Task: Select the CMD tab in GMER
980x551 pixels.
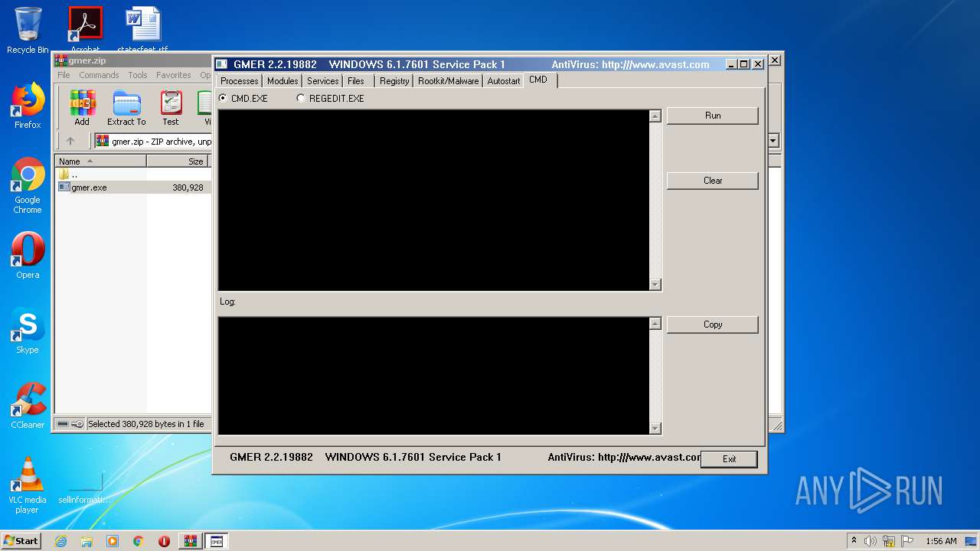Action: pyautogui.click(x=538, y=80)
